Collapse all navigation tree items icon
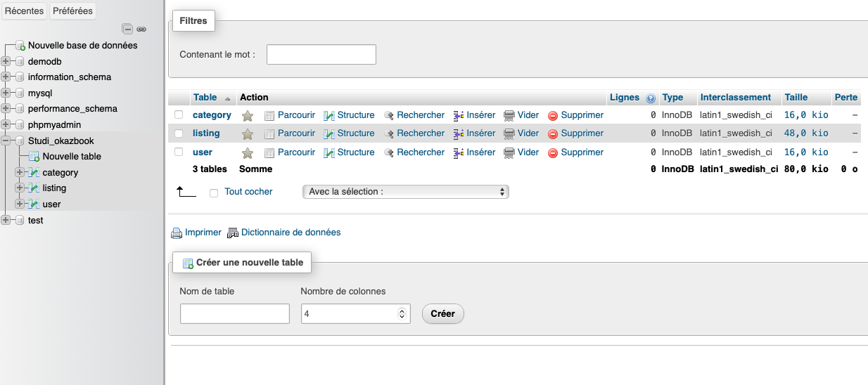 point(127,29)
